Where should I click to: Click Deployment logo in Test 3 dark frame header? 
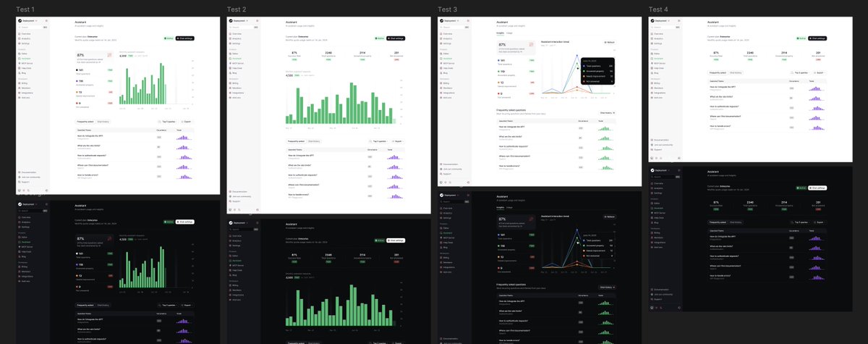click(x=441, y=195)
